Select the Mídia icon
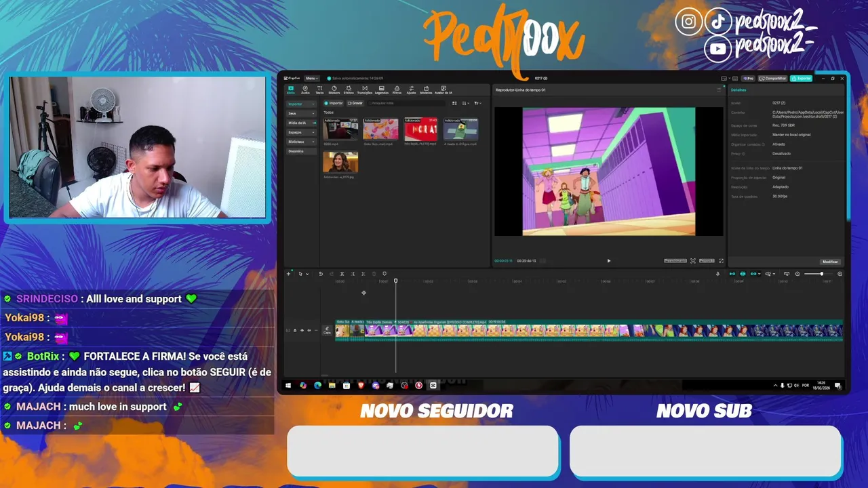This screenshot has height=488, width=868. pos(291,89)
